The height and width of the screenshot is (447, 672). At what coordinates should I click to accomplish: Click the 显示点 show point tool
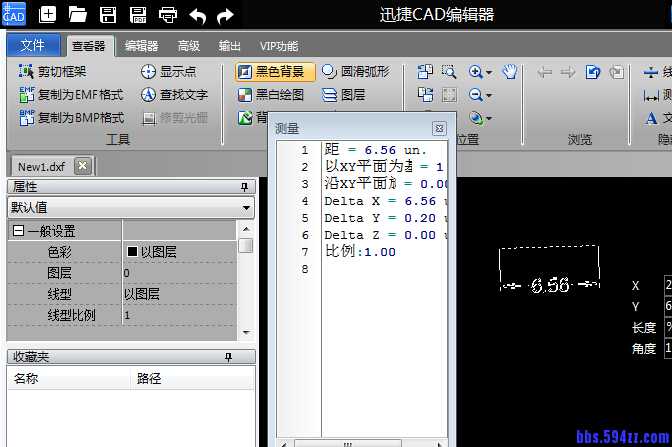coord(168,72)
